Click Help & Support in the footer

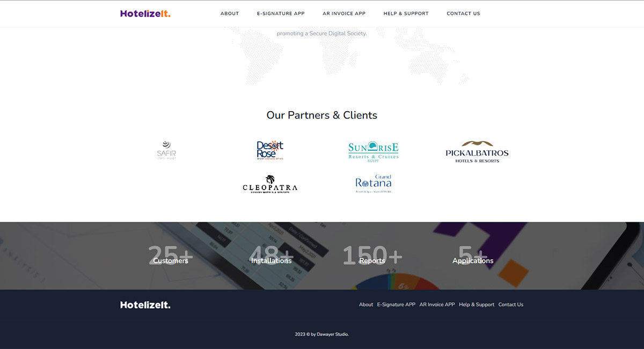coord(477,304)
